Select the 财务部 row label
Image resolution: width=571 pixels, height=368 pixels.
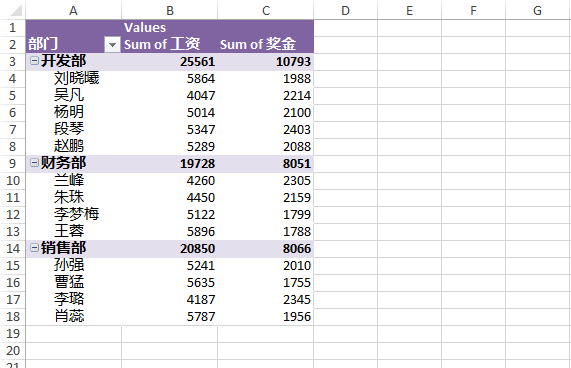tap(63, 163)
